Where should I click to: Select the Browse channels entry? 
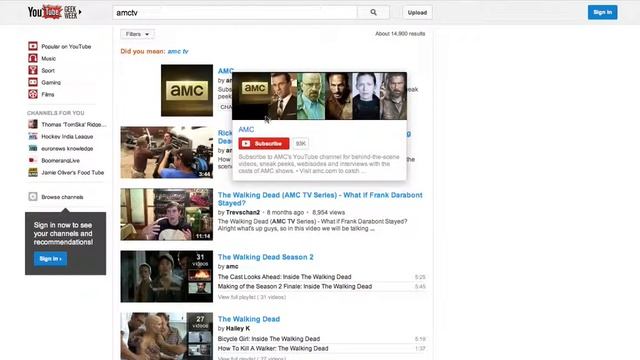coord(62,197)
